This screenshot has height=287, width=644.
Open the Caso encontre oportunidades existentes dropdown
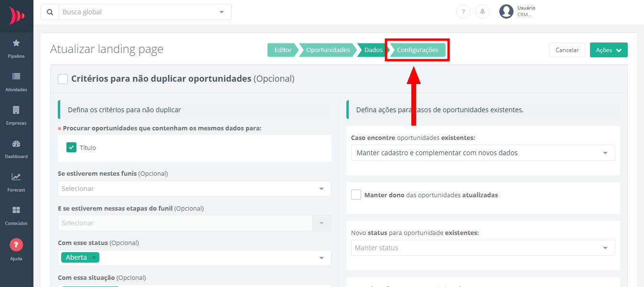pos(483,153)
